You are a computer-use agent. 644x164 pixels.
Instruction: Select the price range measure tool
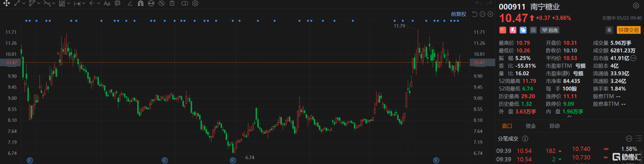(x=77, y=3)
